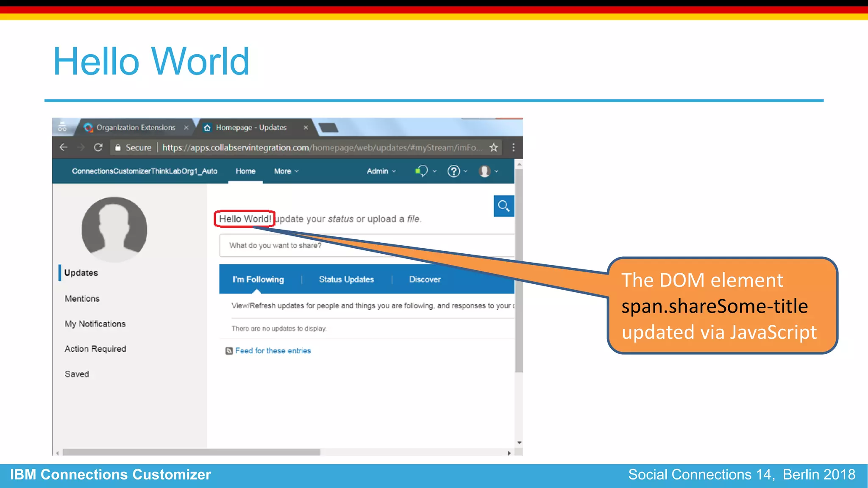This screenshot has width=868, height=488.
Task: Click ConnectionsCustomizerThinkLabOrg1_Auto organization name
Action: [145, 171]
